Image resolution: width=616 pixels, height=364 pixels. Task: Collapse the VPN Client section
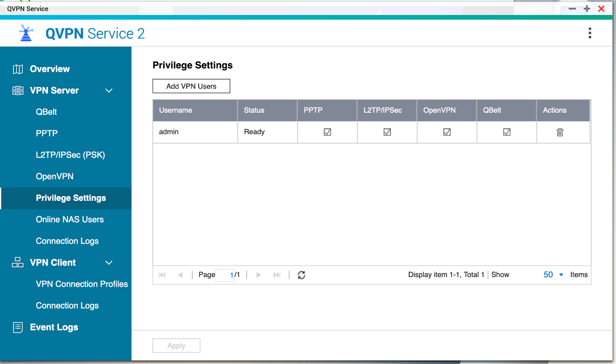coord(109,263)
